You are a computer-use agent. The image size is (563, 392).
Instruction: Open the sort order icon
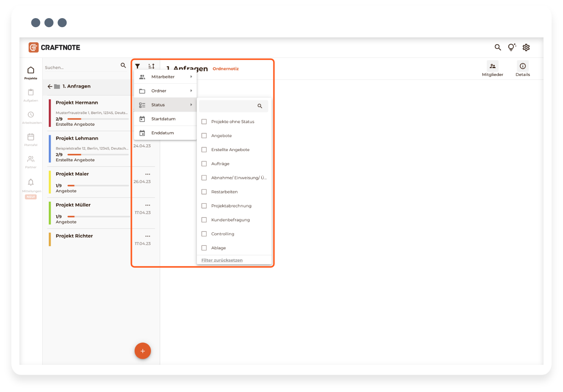click(151, 66)
